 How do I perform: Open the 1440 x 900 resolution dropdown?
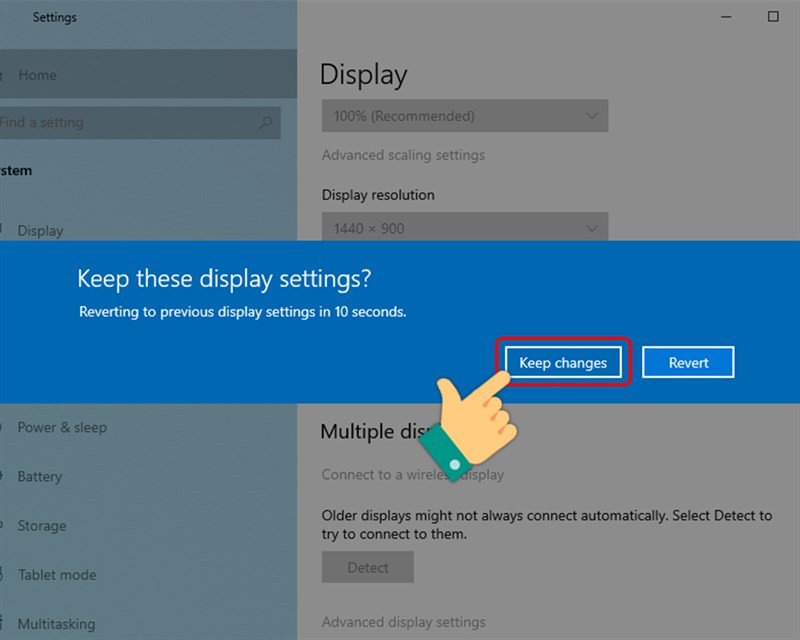click(464, 228)
